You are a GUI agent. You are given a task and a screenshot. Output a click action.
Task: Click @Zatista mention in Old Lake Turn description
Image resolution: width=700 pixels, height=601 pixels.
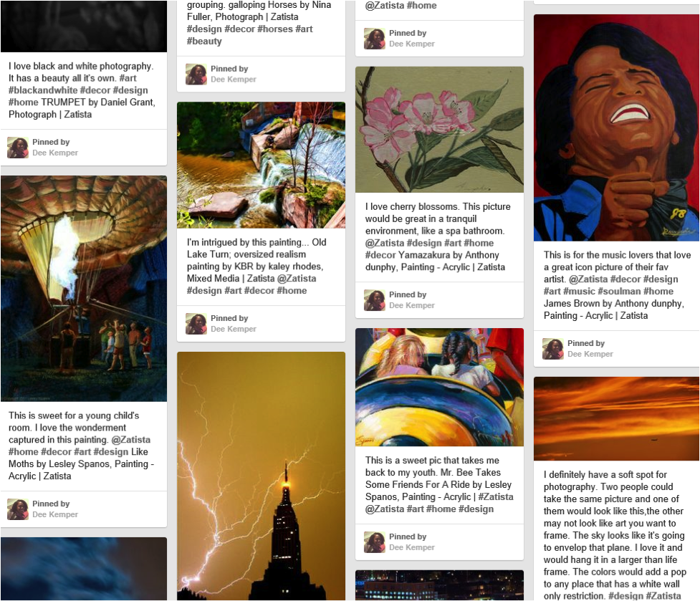(x=297, y=279)
